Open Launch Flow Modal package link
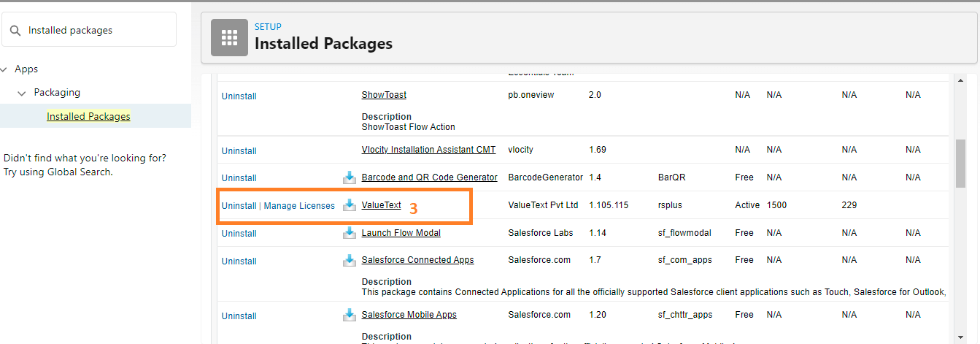This screenshot has height=344, width=980. click(x=401, y=233)
